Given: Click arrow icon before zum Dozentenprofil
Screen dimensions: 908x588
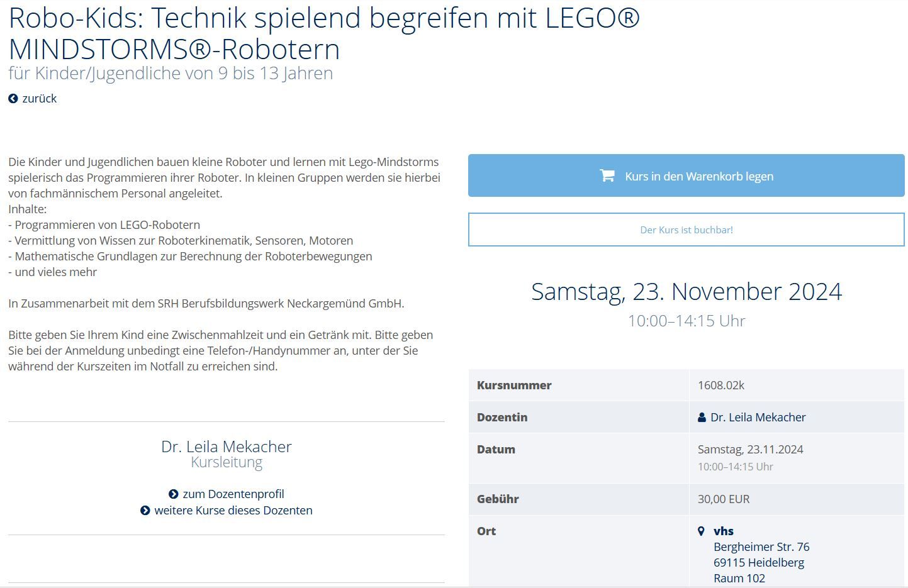Looking at the screenshot, I should [x=174, y=494].
